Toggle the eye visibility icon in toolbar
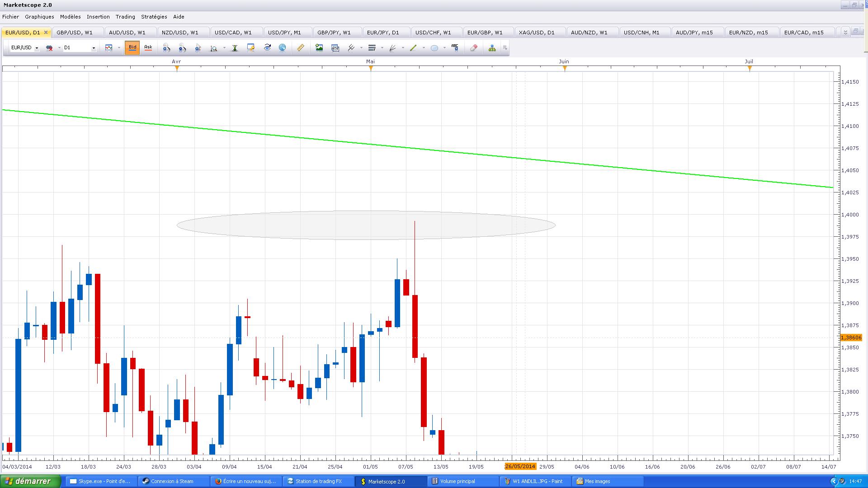 pos(267,48)
